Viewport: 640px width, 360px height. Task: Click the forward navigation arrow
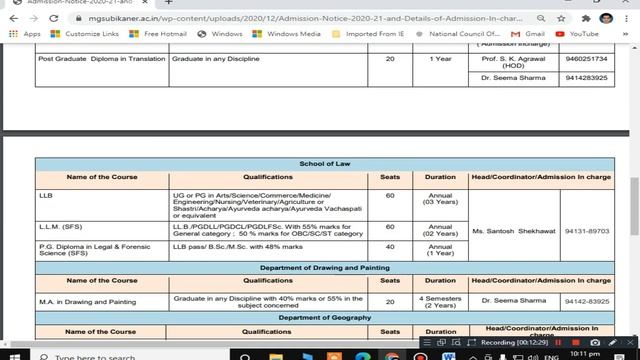(33, 19)
